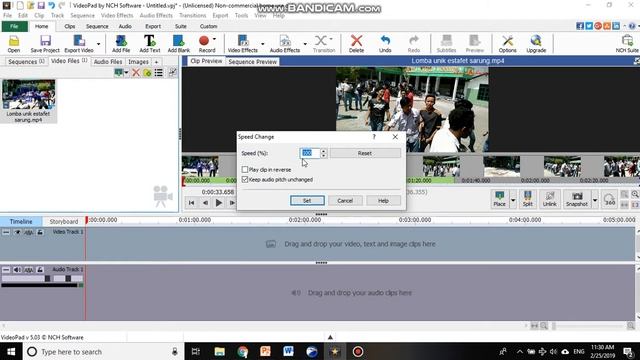Switch to the Audio Files bin tab
The image size is (640, 360).
click(108, 62)
